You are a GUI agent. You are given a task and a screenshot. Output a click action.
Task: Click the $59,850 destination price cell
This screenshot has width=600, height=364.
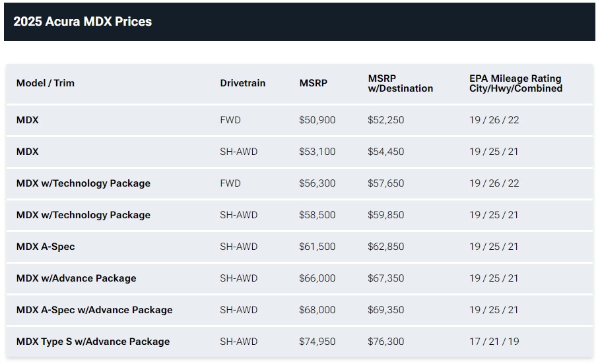tap(385, 215)
